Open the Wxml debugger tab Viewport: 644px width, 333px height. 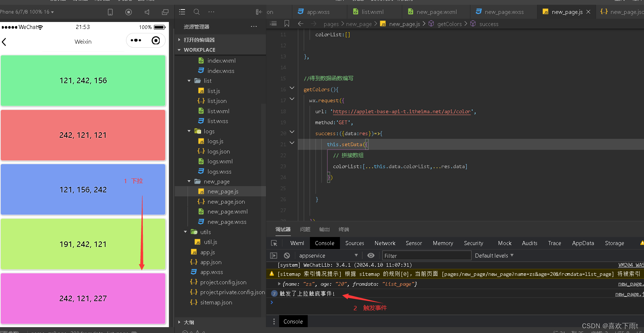coord(297,243)
